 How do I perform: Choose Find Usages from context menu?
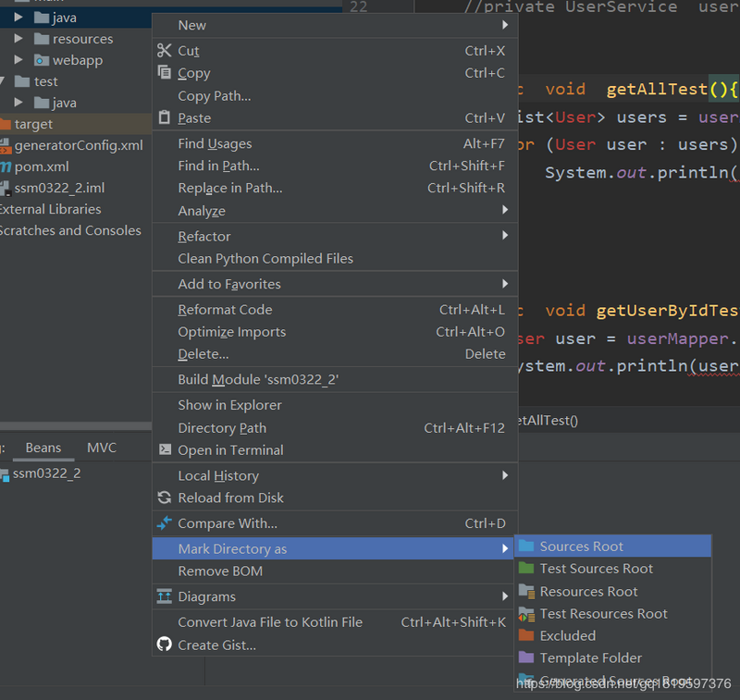pos(215,143)
